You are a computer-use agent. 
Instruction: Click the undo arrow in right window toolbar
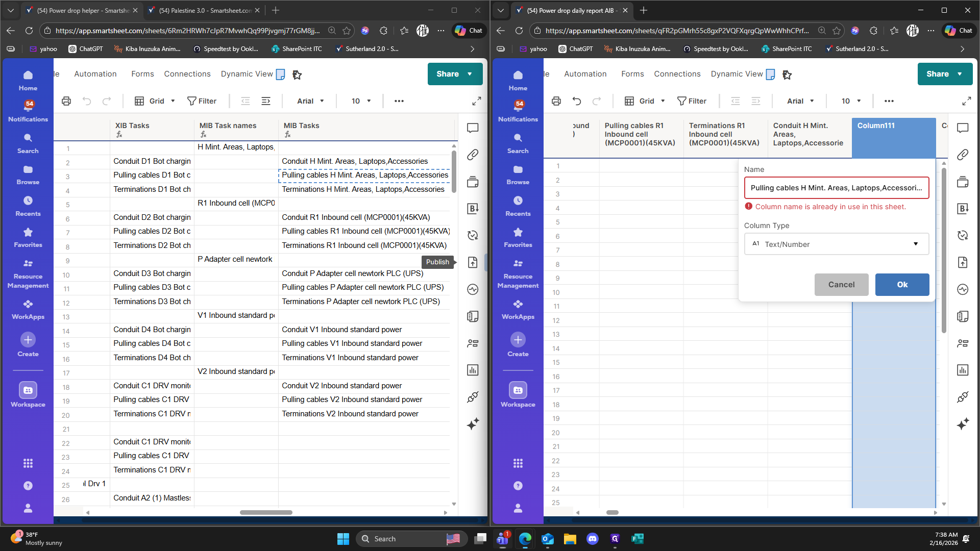click(x=577, y=101)
